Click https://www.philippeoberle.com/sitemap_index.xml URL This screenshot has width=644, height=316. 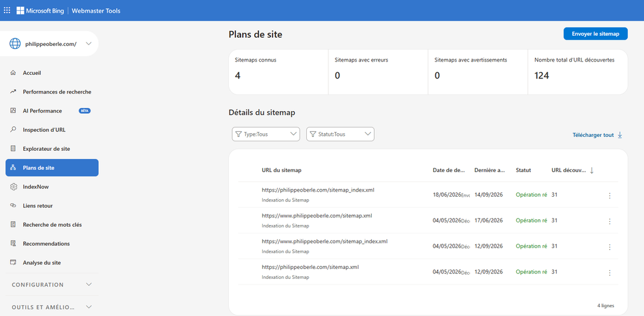pos(325,241)
